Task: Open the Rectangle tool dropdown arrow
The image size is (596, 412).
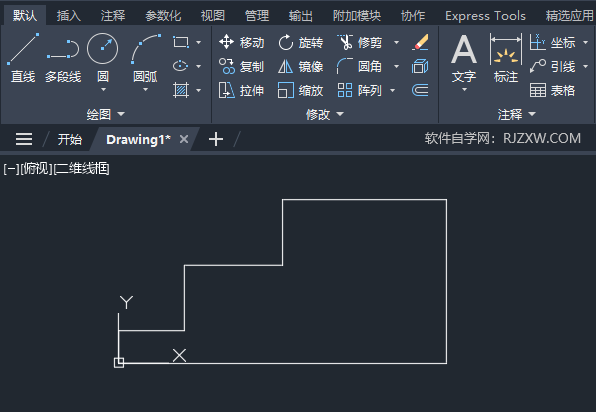Action: (x=198, y=43)
